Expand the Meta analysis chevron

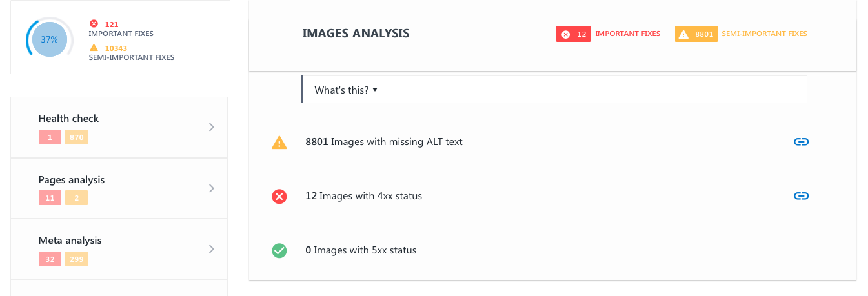[211, 249]
